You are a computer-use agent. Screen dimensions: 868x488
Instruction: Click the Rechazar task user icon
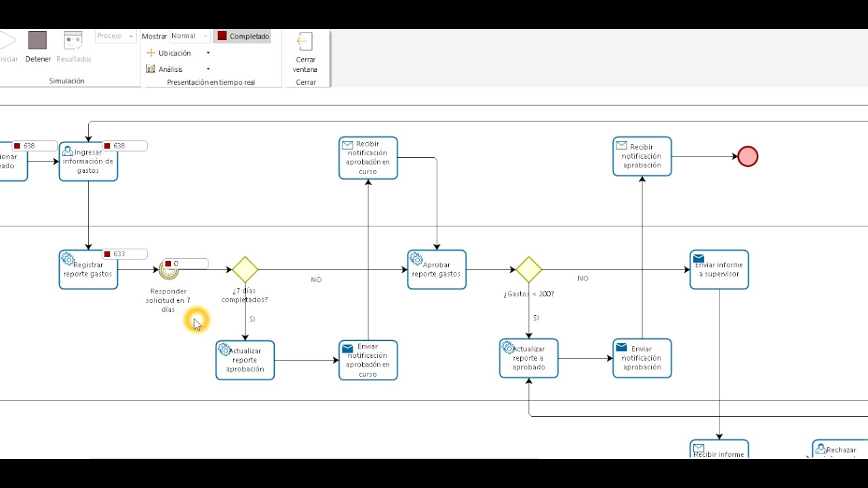821,449
